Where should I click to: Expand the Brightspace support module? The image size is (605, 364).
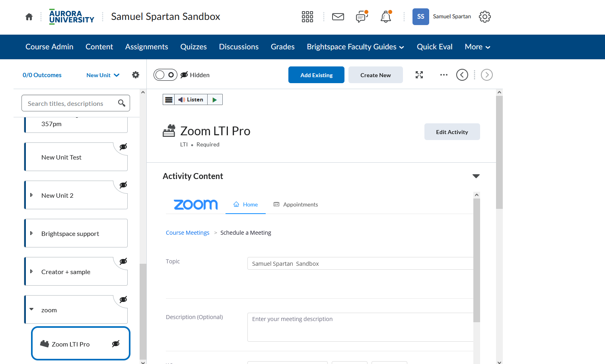[31, 234]
